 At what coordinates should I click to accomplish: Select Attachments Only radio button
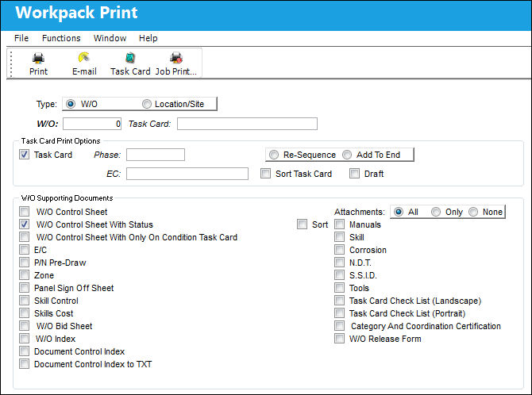pyautogui.click(x=436, y=212)
